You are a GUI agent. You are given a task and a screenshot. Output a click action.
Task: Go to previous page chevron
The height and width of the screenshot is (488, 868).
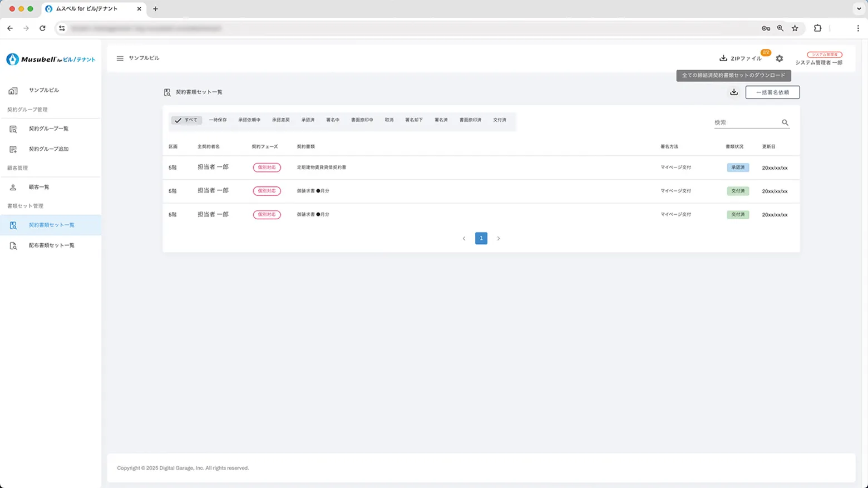point(464,239)
